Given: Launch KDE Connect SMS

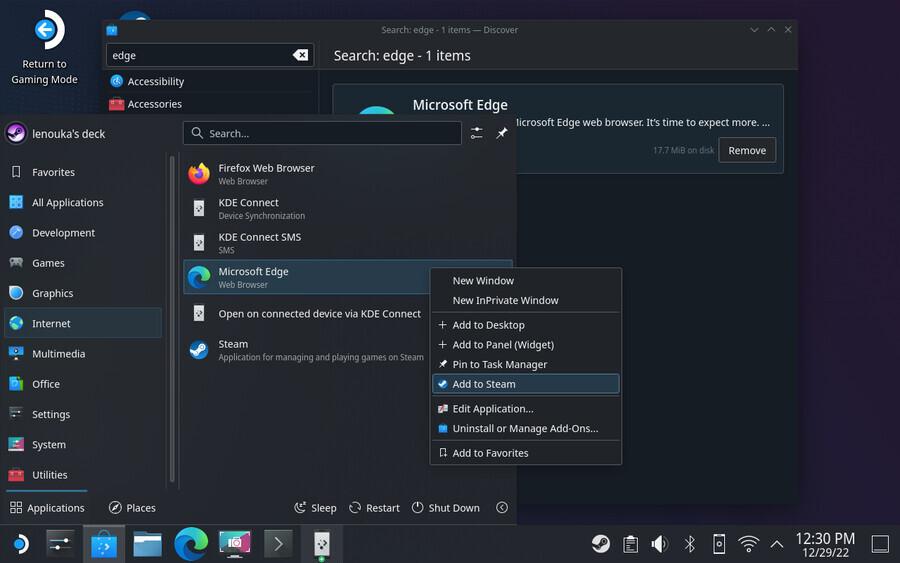Looking at the screenshot, I should [x=348, y=243].
